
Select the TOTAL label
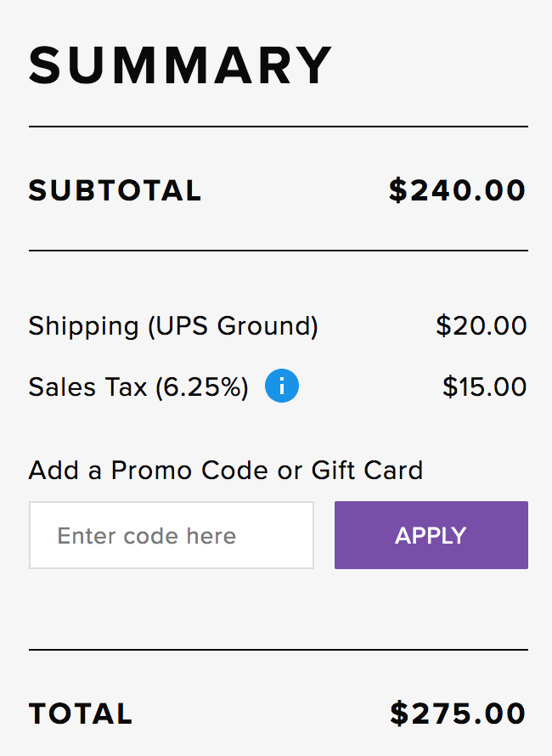click(x=81, y=714)
